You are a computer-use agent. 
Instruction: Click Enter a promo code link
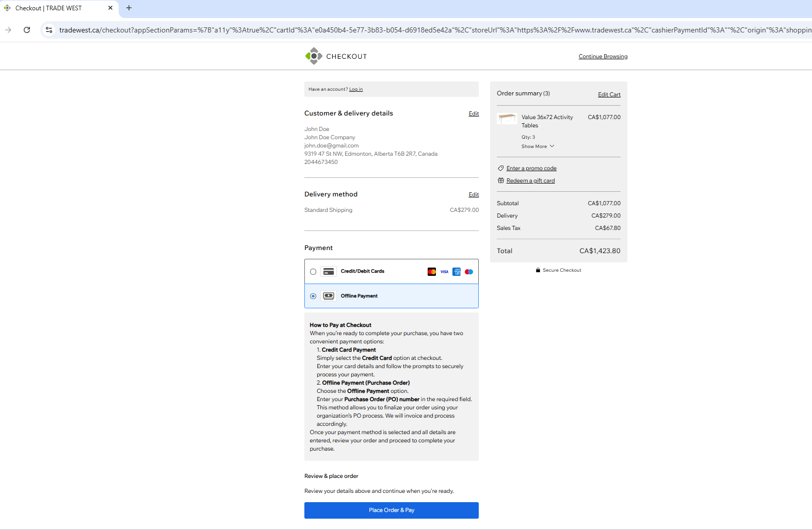(x=531, y=169)
